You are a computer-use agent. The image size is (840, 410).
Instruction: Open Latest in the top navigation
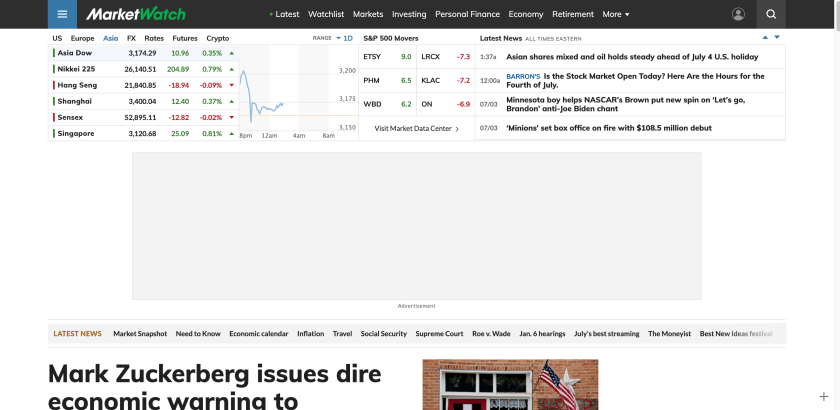coord(287,14)
